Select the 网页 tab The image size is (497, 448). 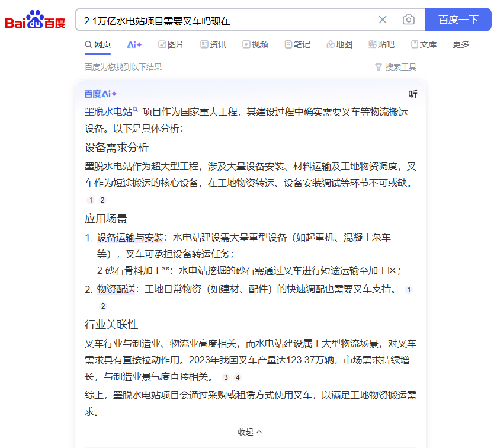tap(98, 44)
